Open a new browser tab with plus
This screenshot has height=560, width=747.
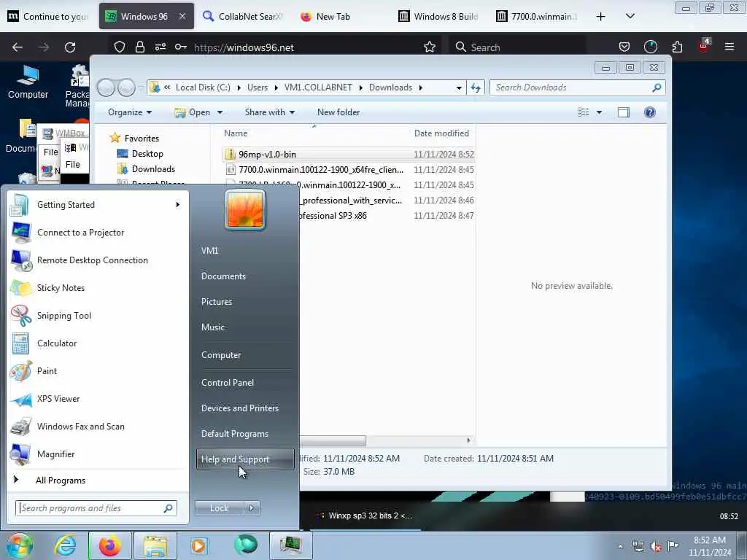pos(601,17)
